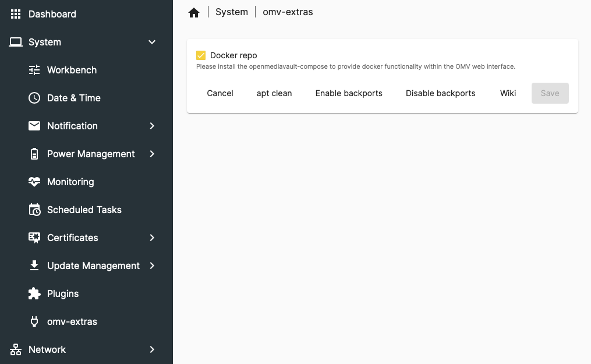Open Dashboard from the sidebar
Screen dimensions: 591x364
52,14
